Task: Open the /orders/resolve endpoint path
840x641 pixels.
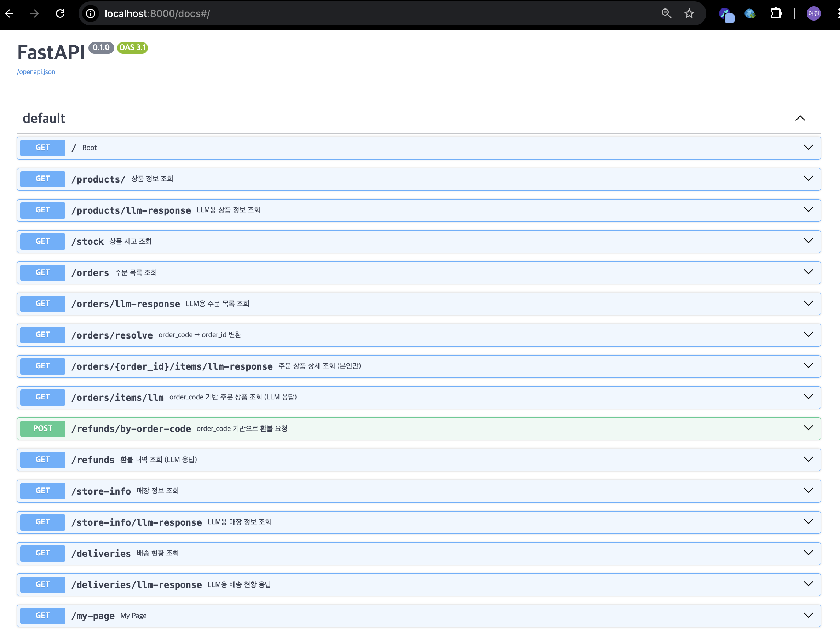Action: pos(112,335)
